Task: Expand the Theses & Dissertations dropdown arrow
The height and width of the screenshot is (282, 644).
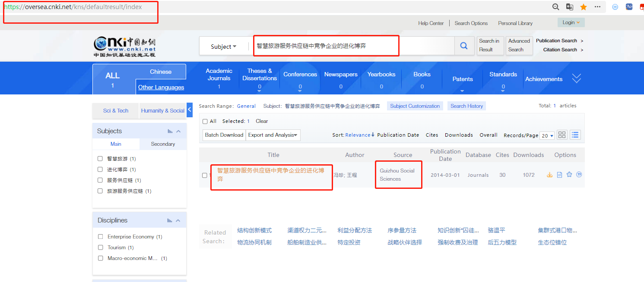Action: 260,91
